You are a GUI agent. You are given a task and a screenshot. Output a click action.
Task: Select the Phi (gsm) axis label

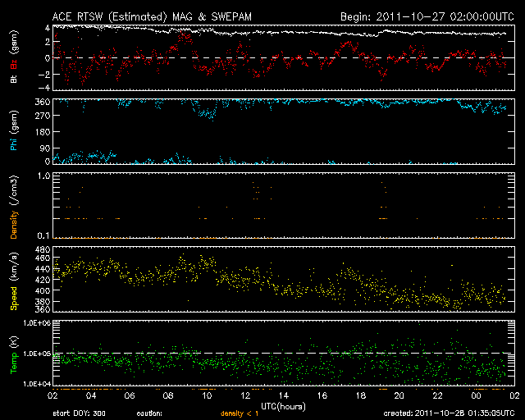(x=13, y=131)
